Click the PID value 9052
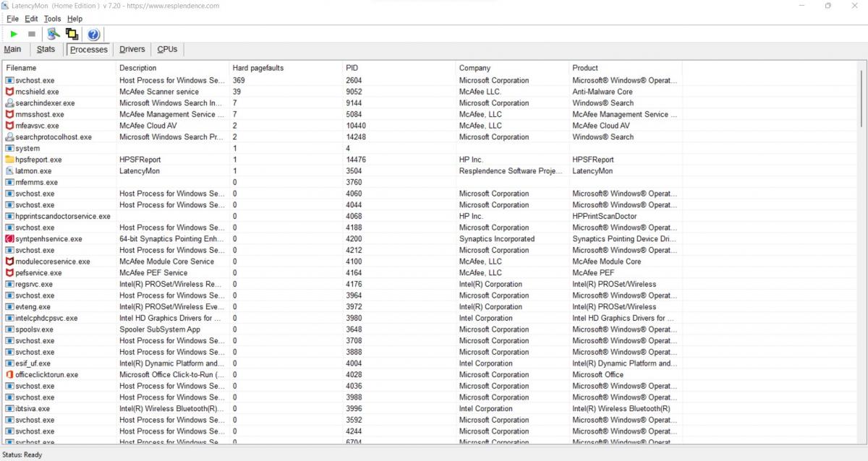Screen dimensions: 868x461 click(x=354, y=92)
